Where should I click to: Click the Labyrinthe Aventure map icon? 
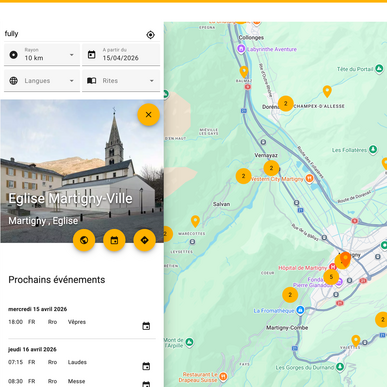(x=241, y=49)
